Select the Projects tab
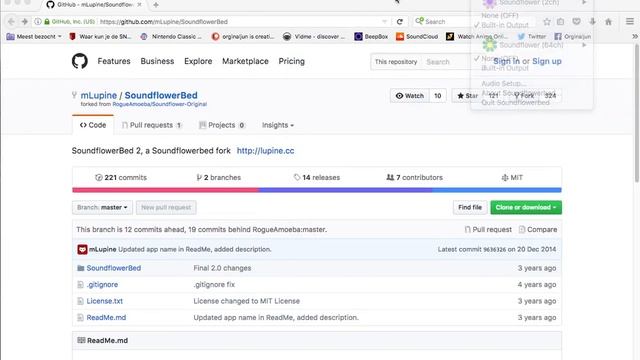 222,125
